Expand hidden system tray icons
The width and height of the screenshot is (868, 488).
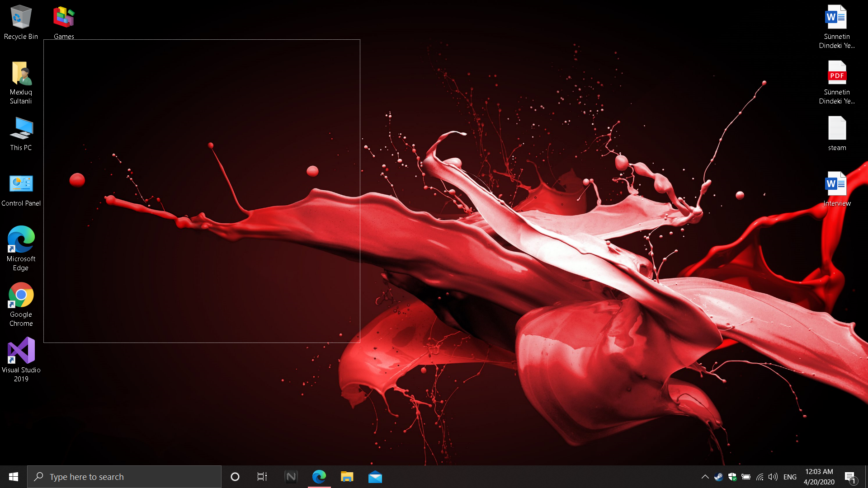[705, 477]
